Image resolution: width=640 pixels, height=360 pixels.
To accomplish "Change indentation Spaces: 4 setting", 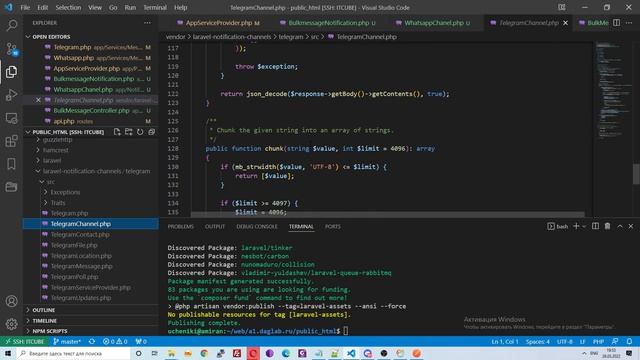I will 538,341.
